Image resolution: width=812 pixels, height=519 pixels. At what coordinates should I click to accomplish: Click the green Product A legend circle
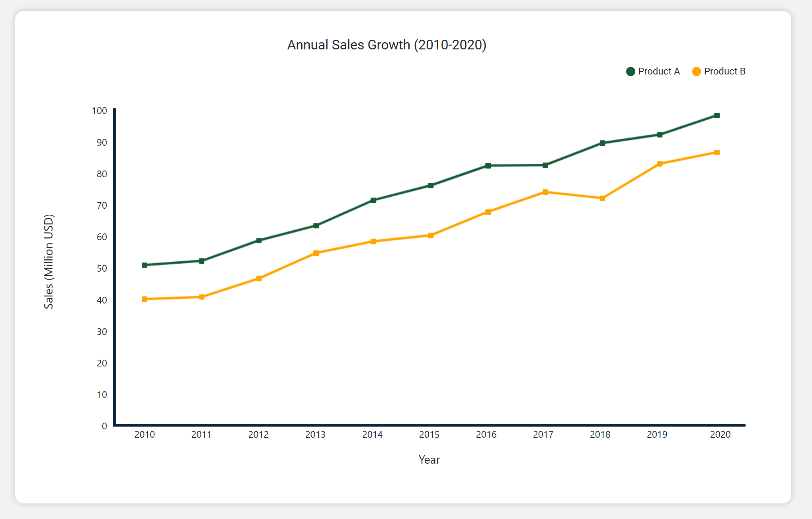click(630, 72)
